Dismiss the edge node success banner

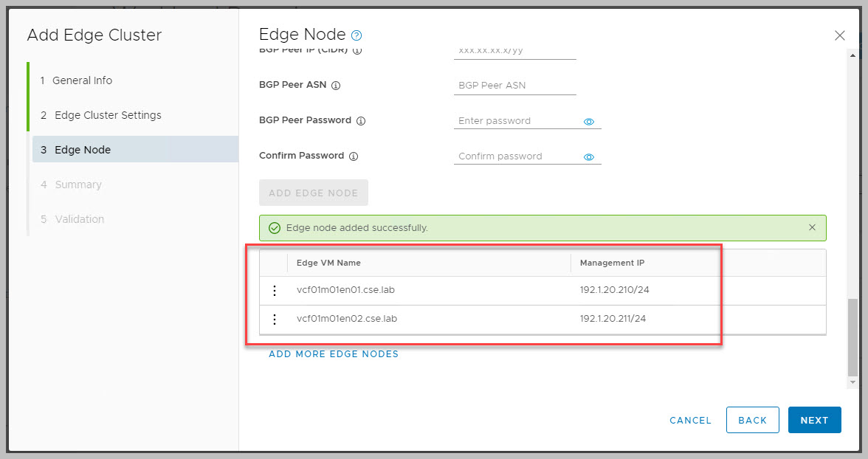pyautogui.click(x=812, y=227)
